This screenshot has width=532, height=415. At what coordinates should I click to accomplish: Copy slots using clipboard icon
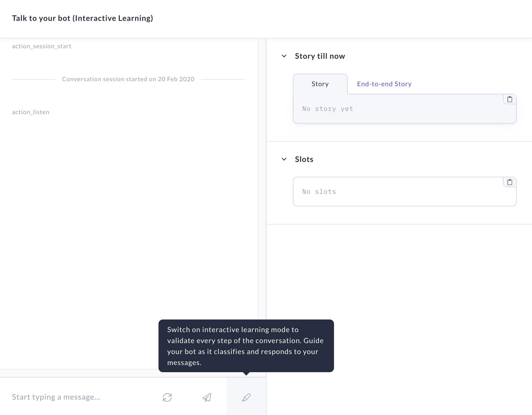click(510, 182)
